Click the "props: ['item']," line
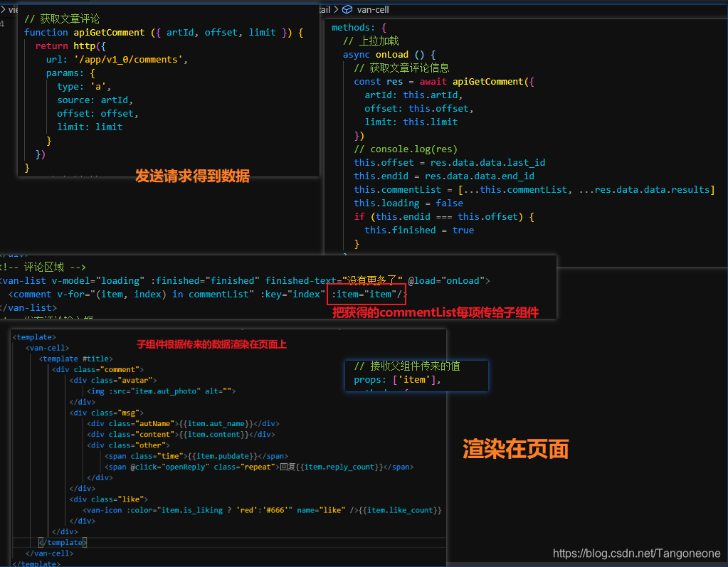728x567 pixels. click(397, 380)
